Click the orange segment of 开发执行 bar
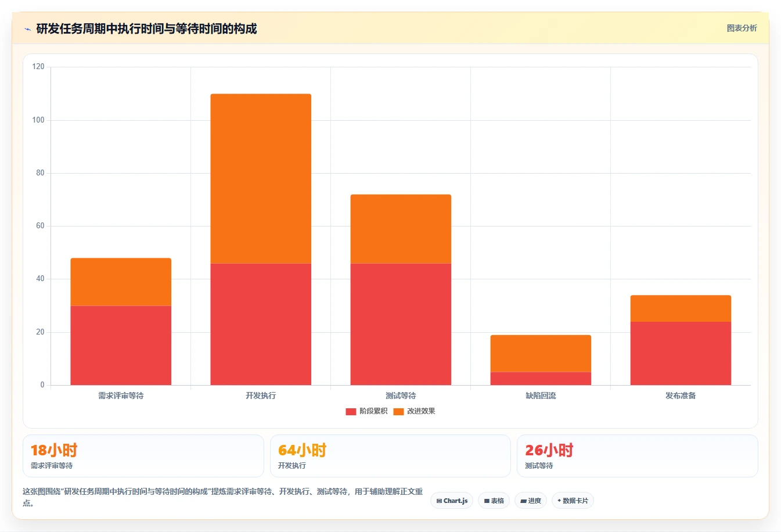This screenshot has height=532, width=781. pyautogui.click(x=261, y=178)
